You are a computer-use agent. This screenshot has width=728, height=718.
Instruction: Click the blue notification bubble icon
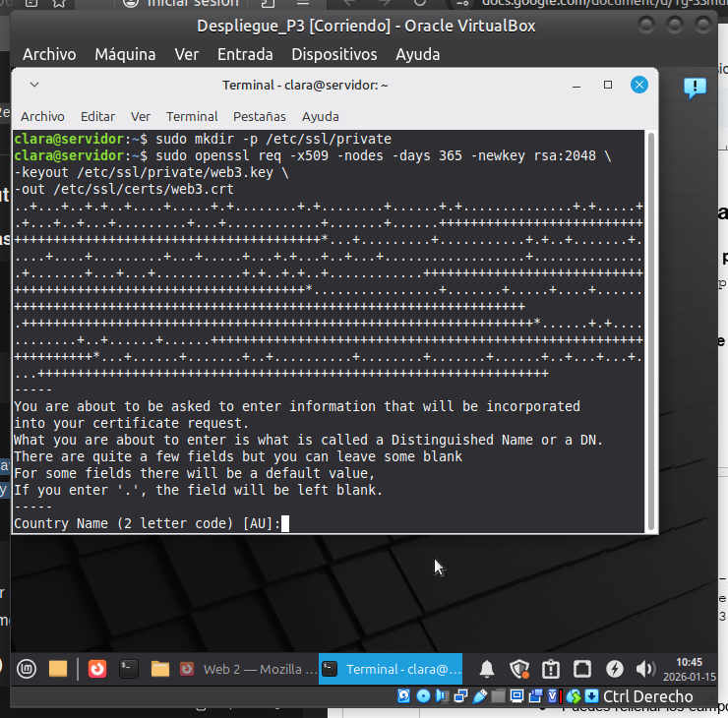coord(695,89)
